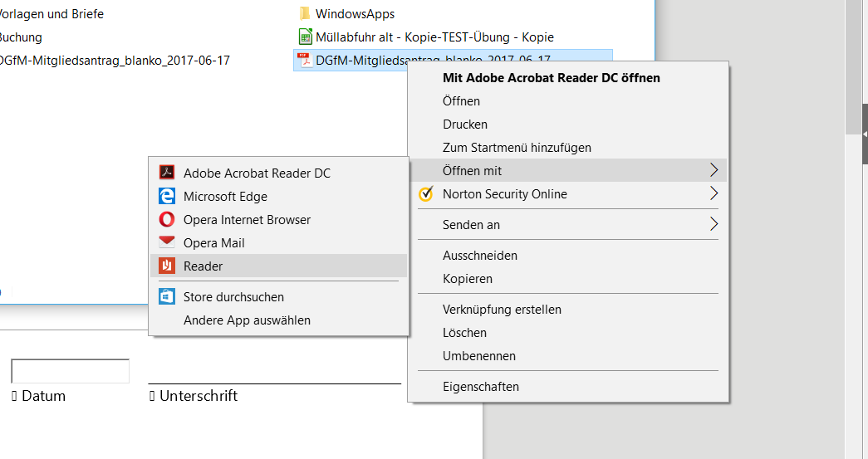Open the Senden an entry
The image size is (868, 459).
[x=568, y=225]
